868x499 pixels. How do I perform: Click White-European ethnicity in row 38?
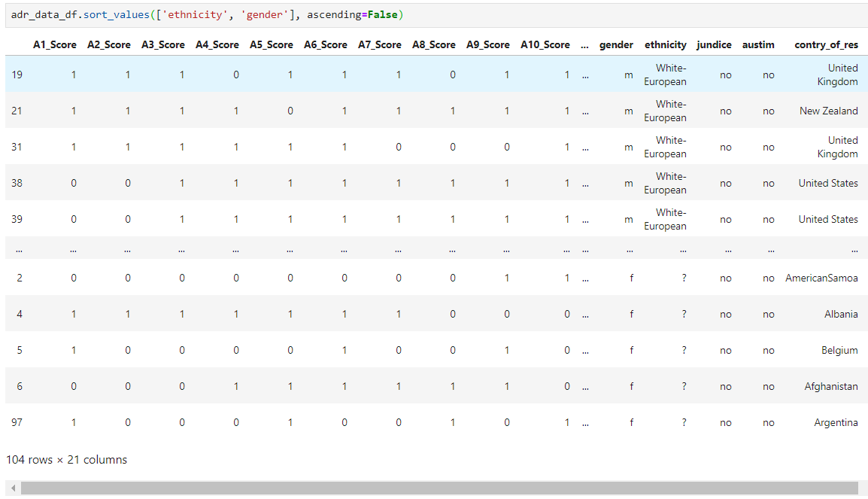click(x=666, y=183)
